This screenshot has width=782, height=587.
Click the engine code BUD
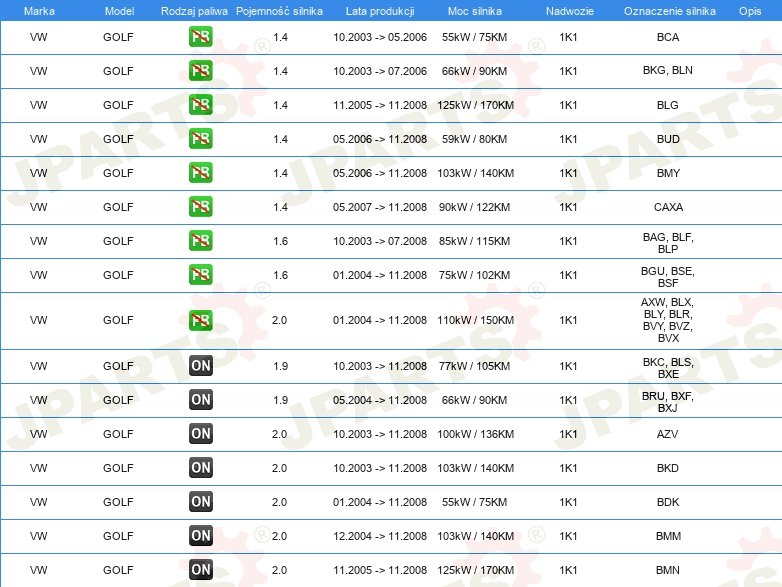pos(668,139)
